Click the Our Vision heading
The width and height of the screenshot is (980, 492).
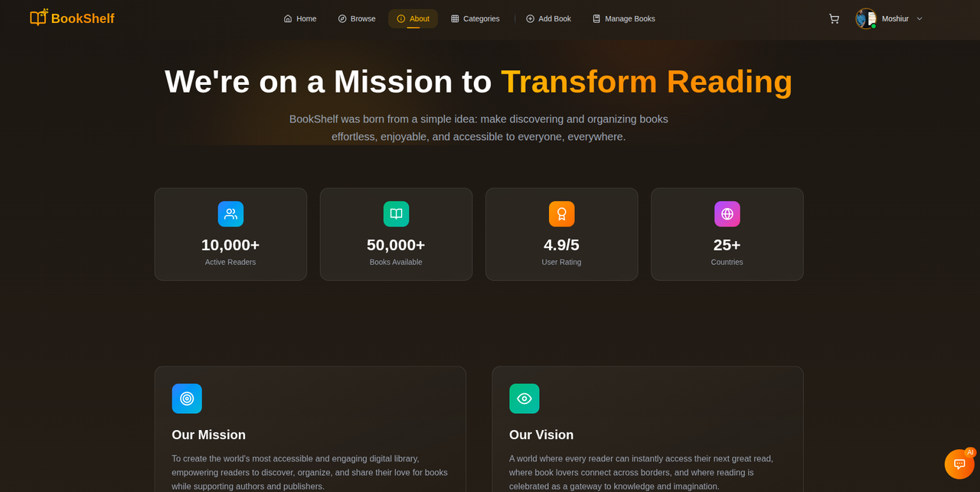point(541,435)
